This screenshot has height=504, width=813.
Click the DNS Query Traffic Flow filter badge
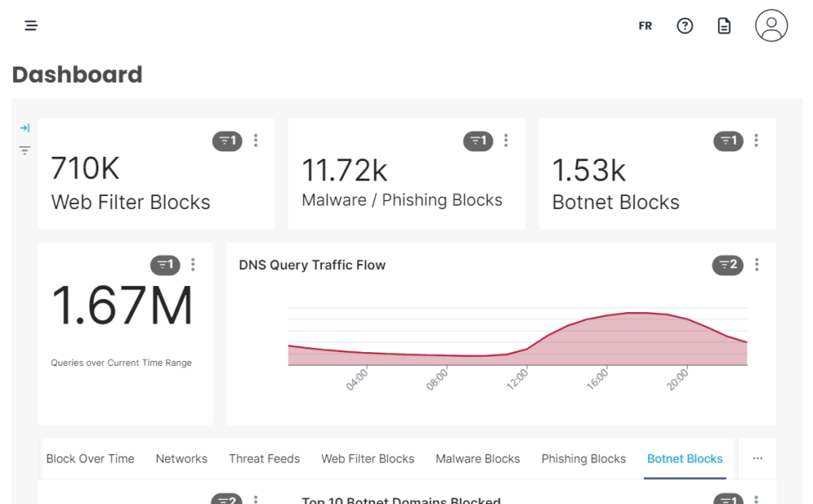728,265
